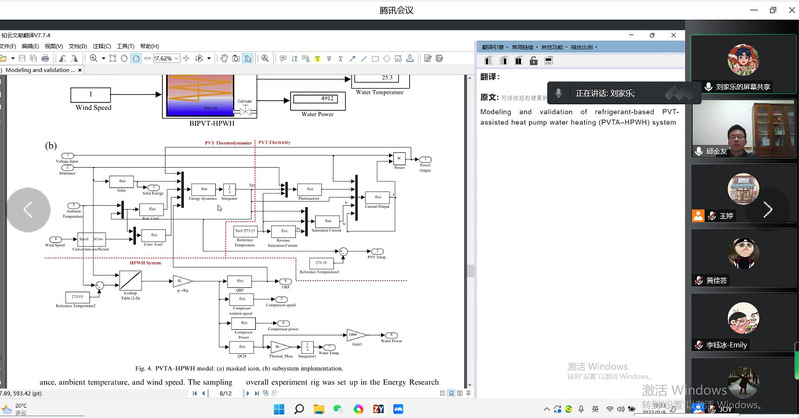799x418 pixels.
Task: Select the arrow annotation tool
Action: coord(352,59)
